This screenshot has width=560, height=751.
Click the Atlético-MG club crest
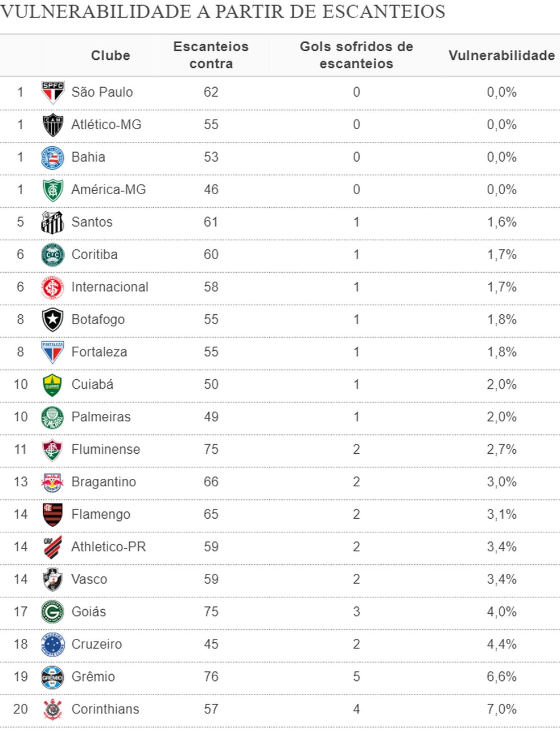[x=53, y=125]
